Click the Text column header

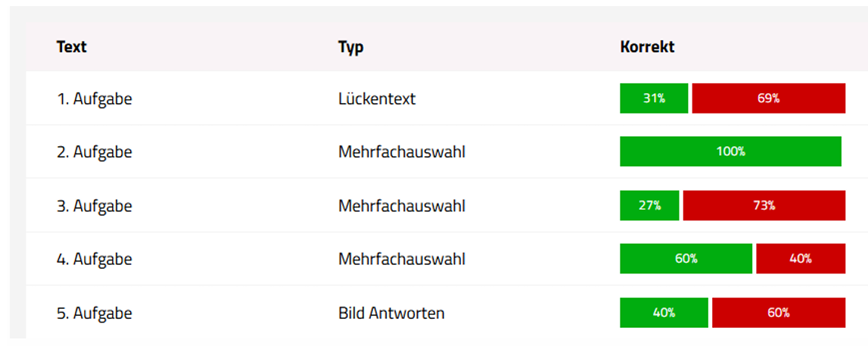click(72, 47)
